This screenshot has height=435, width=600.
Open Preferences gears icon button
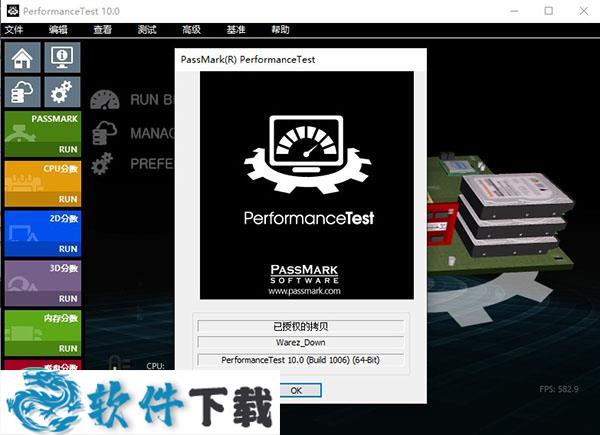[x=62, y=92]
